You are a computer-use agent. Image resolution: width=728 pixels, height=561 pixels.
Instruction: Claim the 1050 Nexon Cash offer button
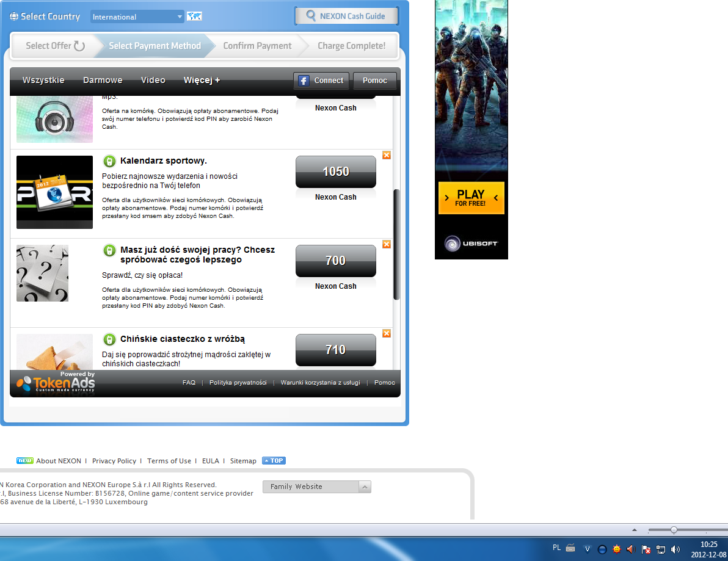[336, 172]
